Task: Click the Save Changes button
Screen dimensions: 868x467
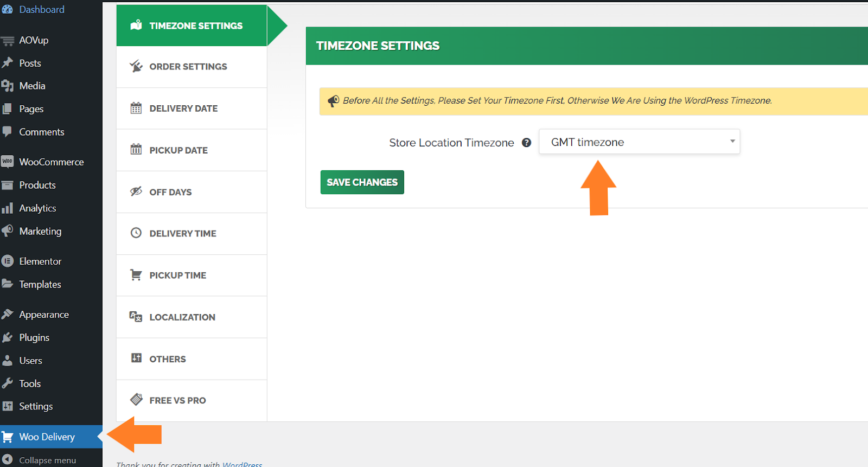Action: [x=362, y=182]
